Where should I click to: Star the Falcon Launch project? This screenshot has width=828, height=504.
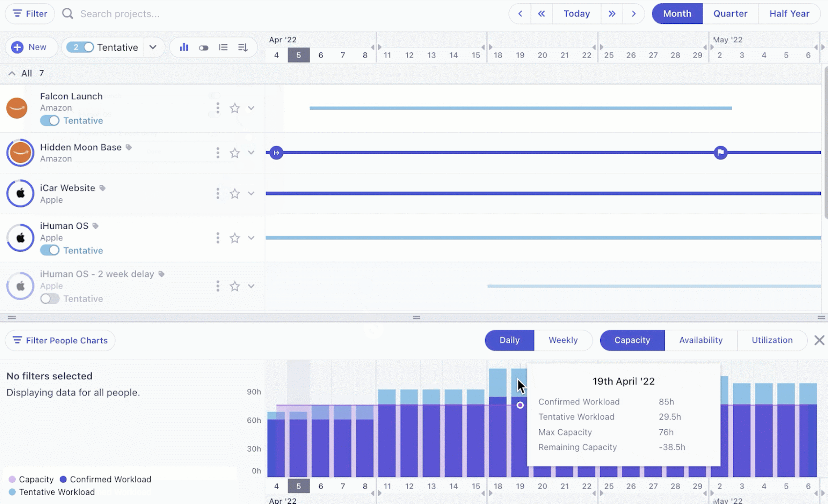(234, 108)
